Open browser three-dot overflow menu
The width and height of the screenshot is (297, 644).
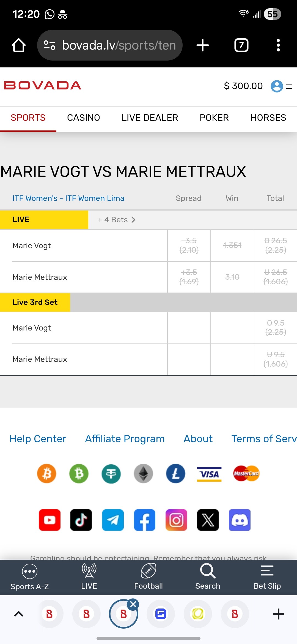(278, 45)
